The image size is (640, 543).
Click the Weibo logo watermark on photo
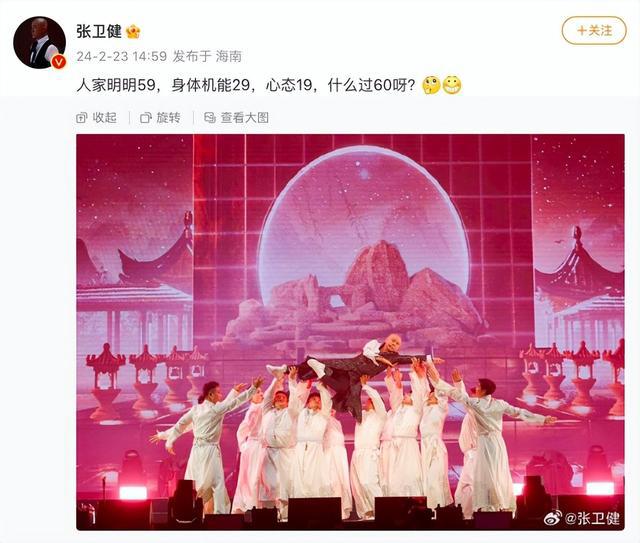(x=553, y=518)
